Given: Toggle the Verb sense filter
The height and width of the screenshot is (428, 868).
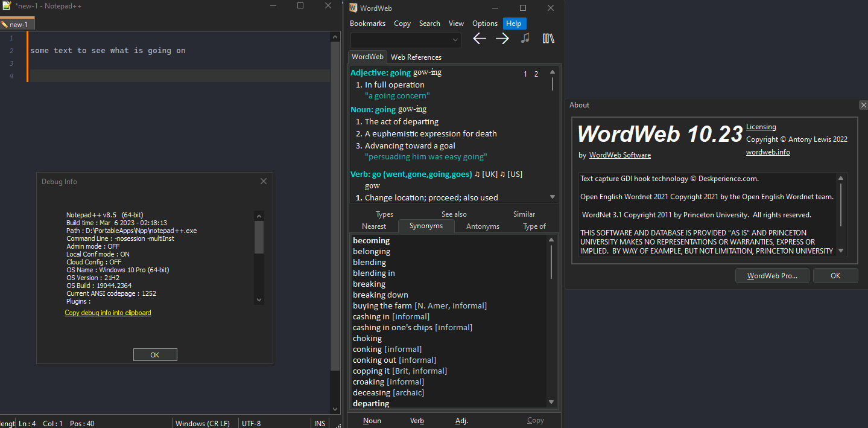Looking at the screenshot, I should pos(417,420).
